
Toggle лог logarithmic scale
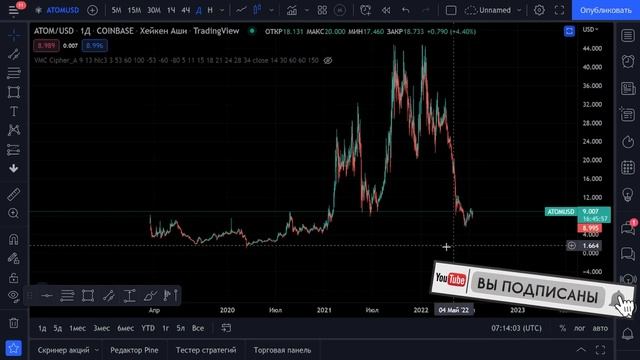[x=580, y=328]
